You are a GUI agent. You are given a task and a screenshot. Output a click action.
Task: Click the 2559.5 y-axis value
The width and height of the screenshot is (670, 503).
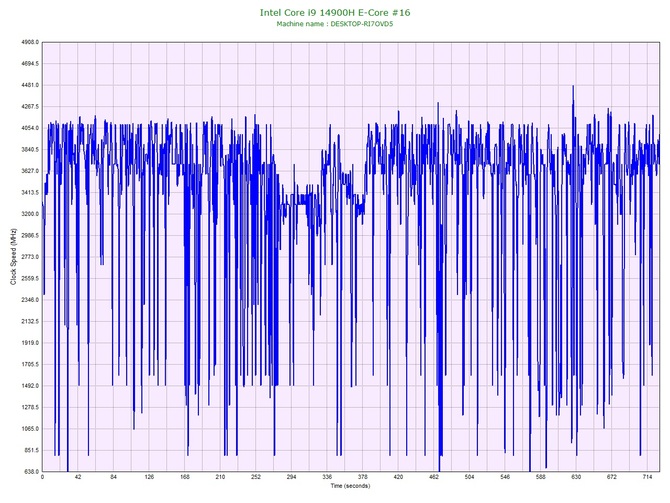[x=30, y=279]
